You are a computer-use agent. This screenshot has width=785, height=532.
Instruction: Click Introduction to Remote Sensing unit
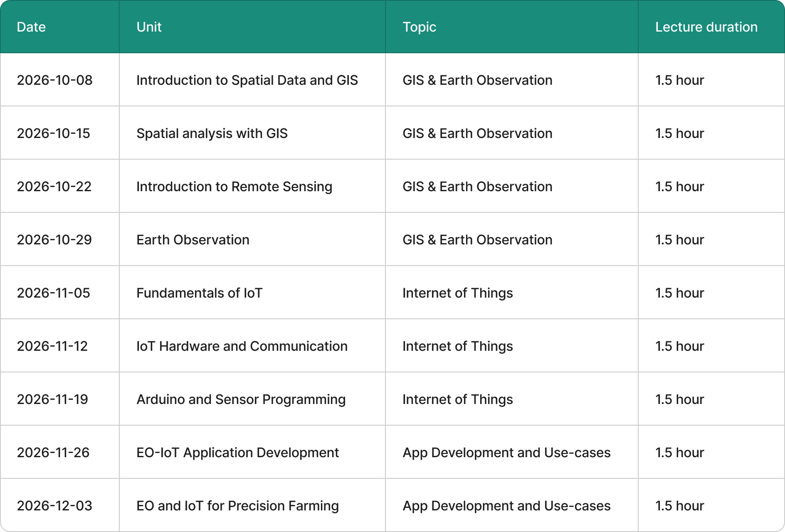235,187
